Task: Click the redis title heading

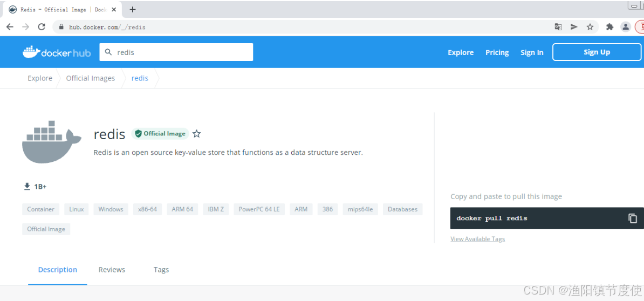Action: tap(109, 134)
